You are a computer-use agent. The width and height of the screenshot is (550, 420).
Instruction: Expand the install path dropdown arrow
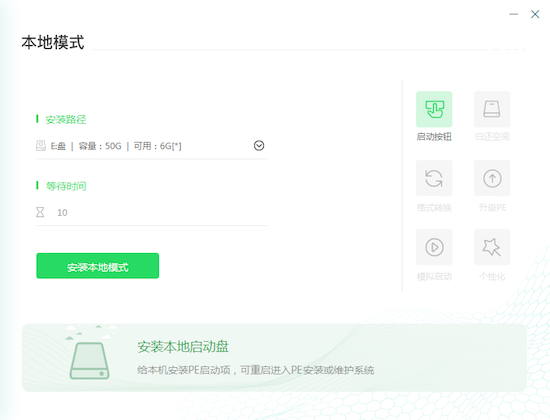coord(259,146)
